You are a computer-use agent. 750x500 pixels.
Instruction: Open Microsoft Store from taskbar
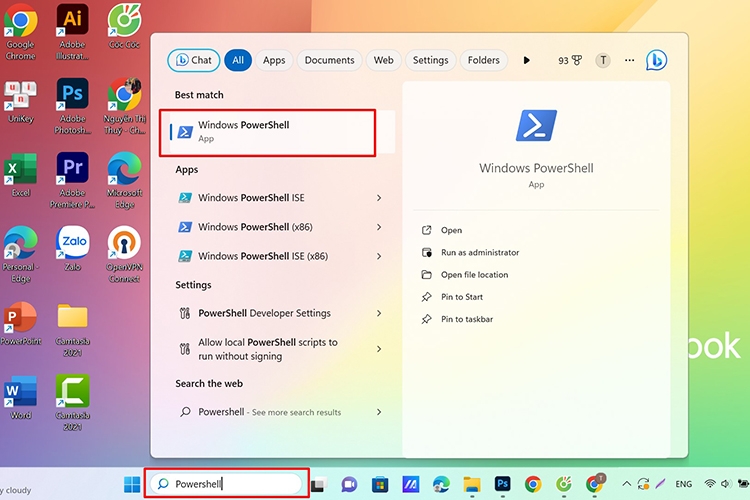[x=380, y=485]
